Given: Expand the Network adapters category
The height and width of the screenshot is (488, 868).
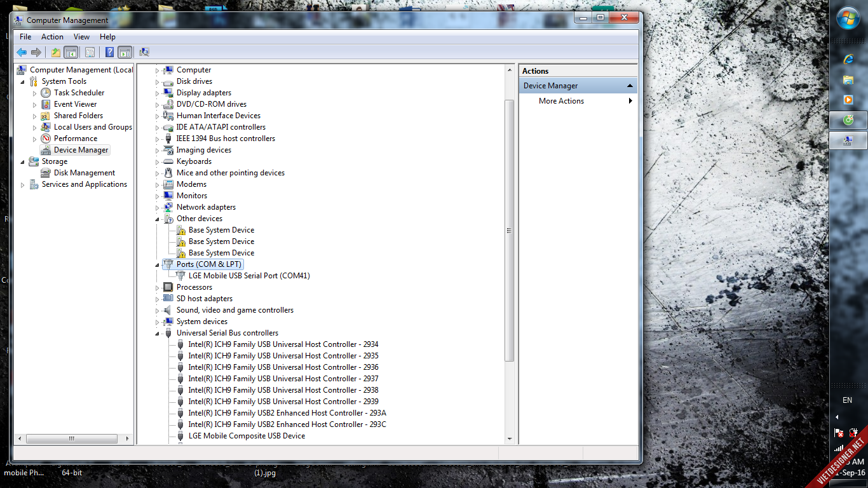Looking at the screenshot, I should 158,208.
